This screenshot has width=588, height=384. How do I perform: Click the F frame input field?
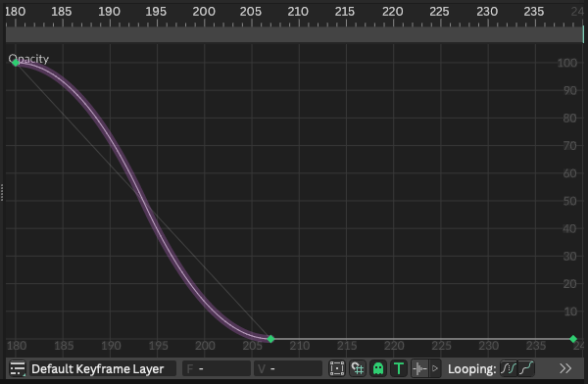coord(217,368)
